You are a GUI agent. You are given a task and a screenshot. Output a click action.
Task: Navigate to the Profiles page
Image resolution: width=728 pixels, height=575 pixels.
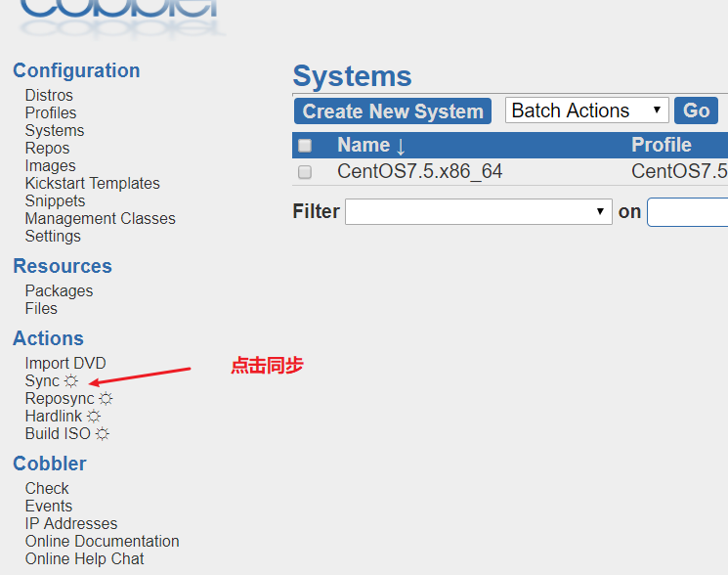click(x=51, y=113)
